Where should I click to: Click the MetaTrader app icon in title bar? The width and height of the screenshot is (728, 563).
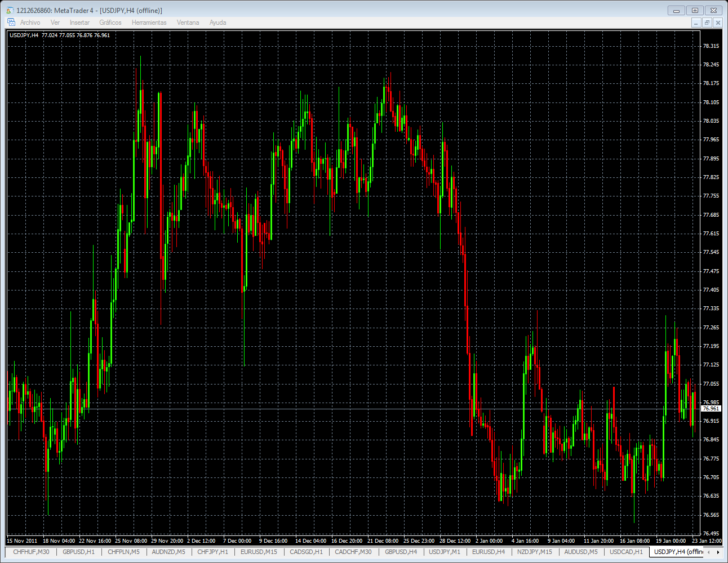click(10, 10)
